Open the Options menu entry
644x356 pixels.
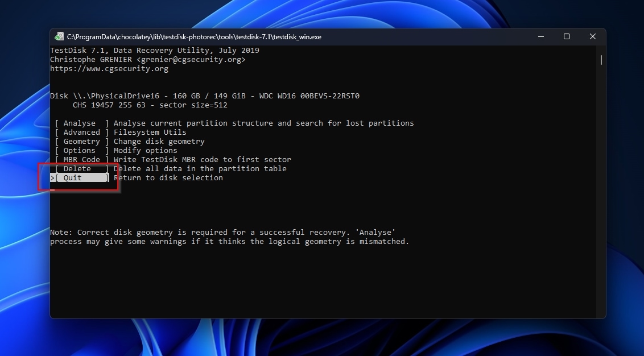(82, 150)
